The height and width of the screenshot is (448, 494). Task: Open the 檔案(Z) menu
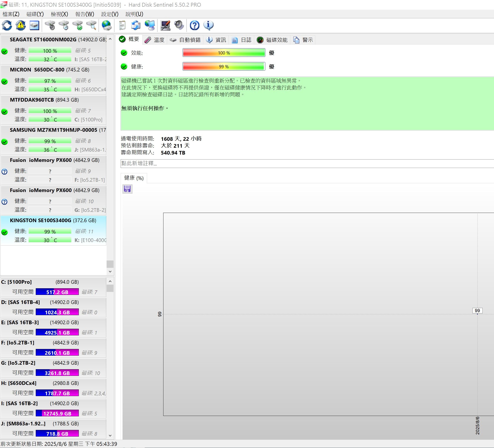11,14
